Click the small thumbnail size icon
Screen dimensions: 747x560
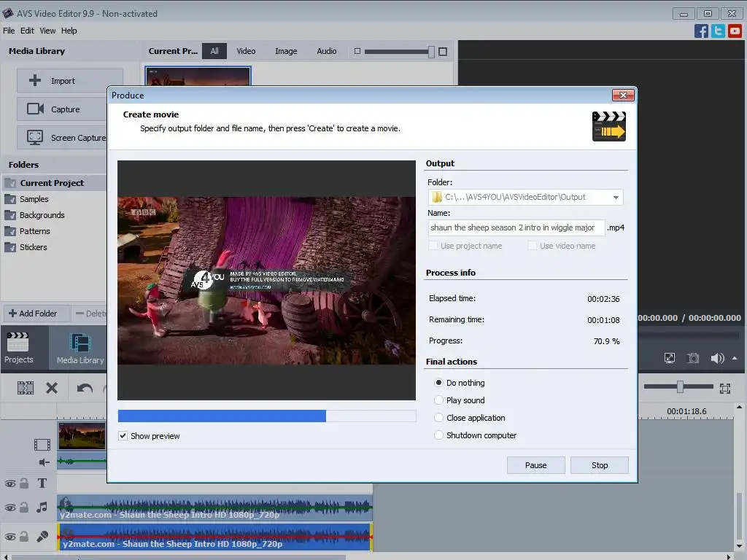point(357,51)
